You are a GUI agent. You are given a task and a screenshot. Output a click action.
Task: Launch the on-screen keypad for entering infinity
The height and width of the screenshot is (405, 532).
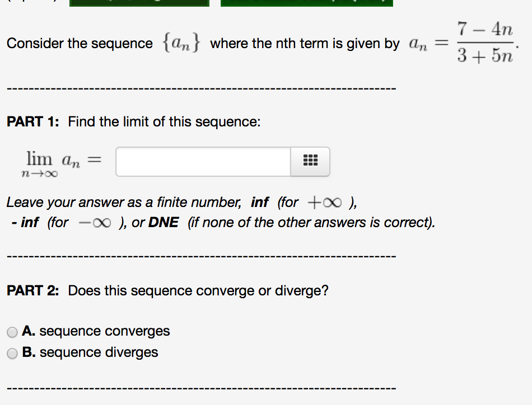point(310,161)
